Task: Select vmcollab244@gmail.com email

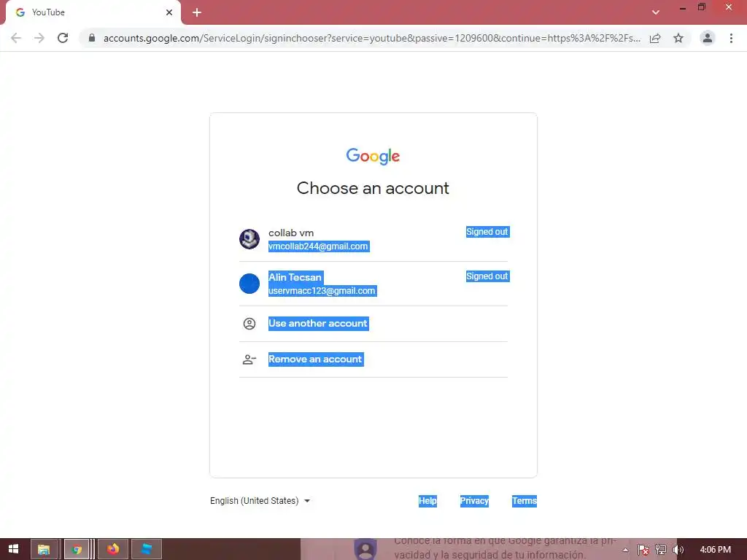Action: 318,246
